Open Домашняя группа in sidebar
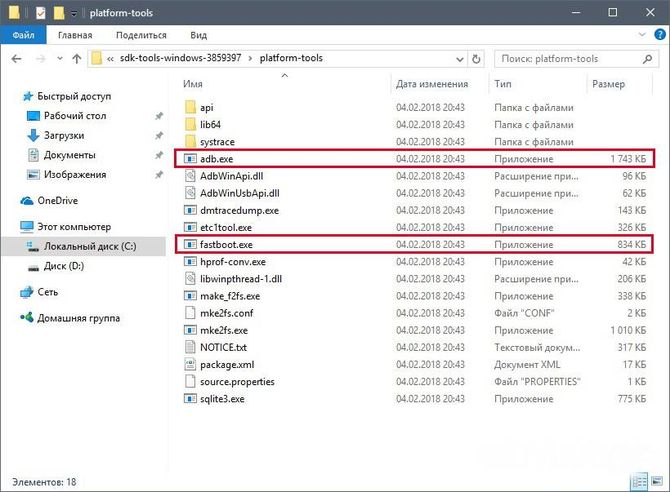 point(79,318)
